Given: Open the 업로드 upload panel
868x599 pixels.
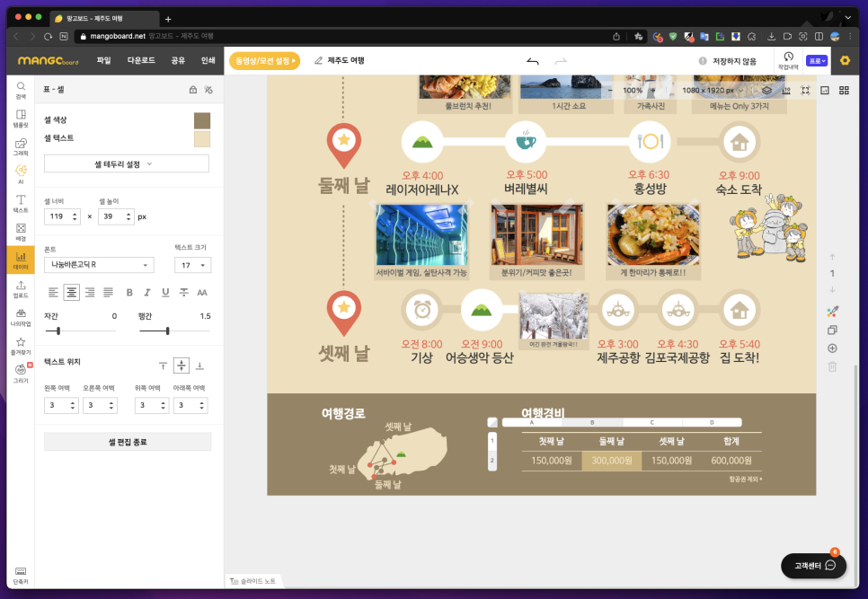Looking at the screenshot, I should tap(21, 288).
